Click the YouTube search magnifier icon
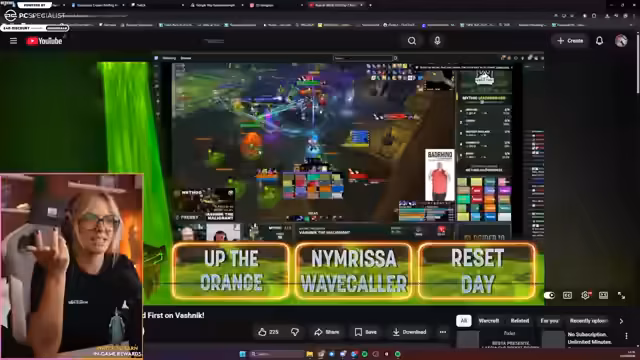The height and width of the screenshot is (360, 640). (x=412, y=41)
